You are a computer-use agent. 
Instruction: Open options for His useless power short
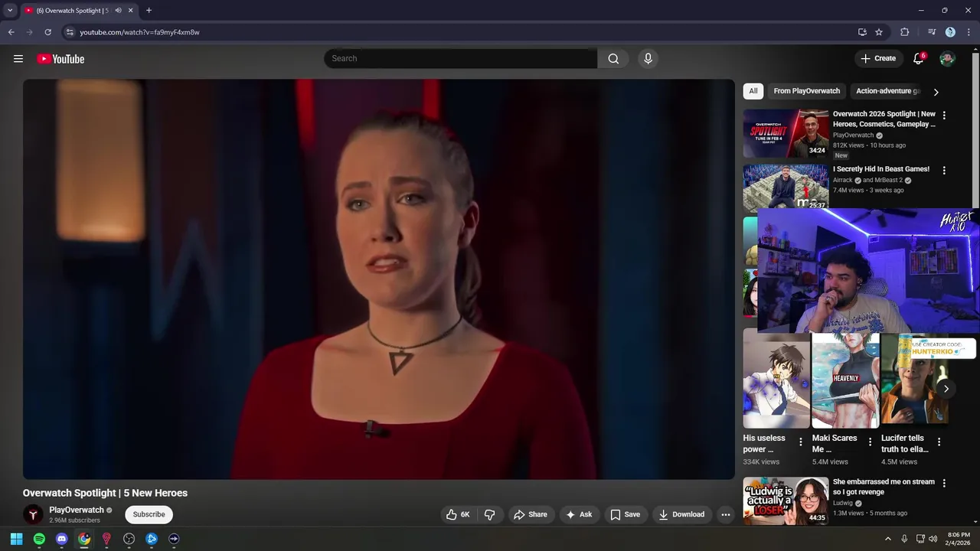(x=801, y=442)
